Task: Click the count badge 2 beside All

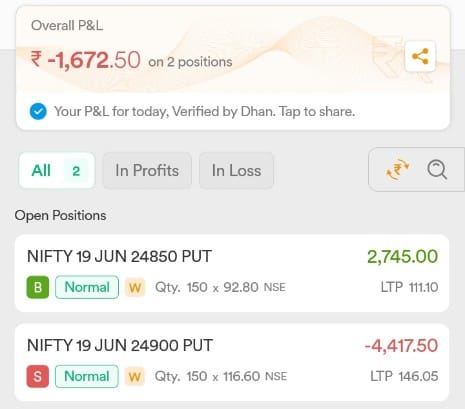Action: click(76, 171)
